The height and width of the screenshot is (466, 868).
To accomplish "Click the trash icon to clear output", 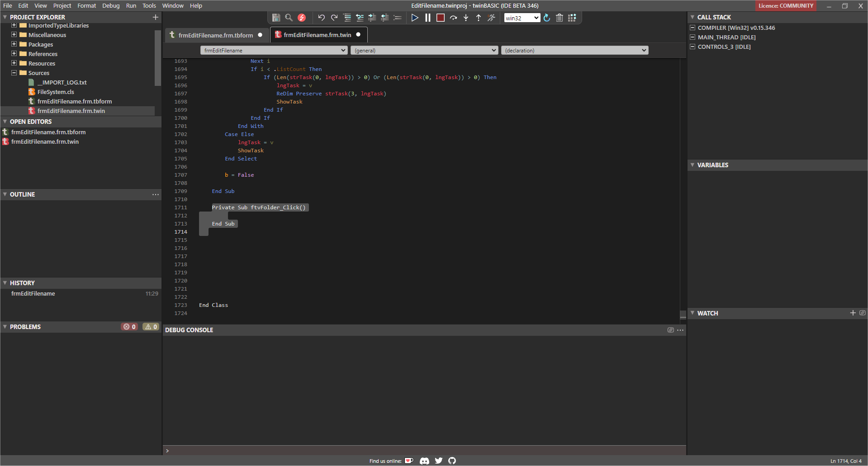I will click(559, 18).
